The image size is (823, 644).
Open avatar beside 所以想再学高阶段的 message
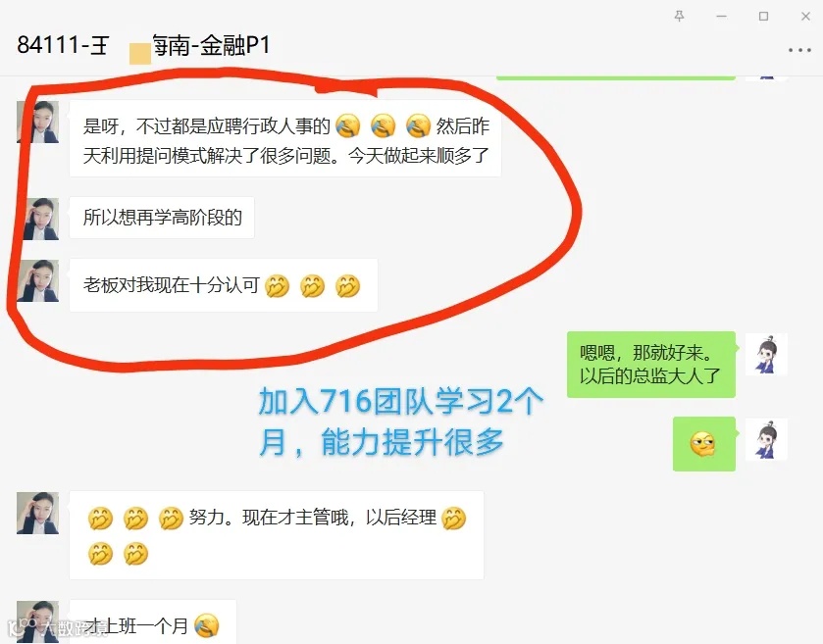(38, 219)
